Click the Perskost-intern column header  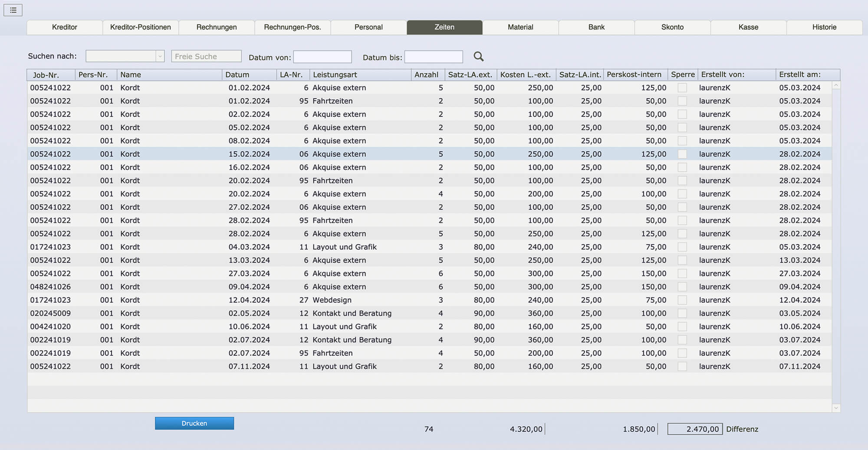(636, 75)
